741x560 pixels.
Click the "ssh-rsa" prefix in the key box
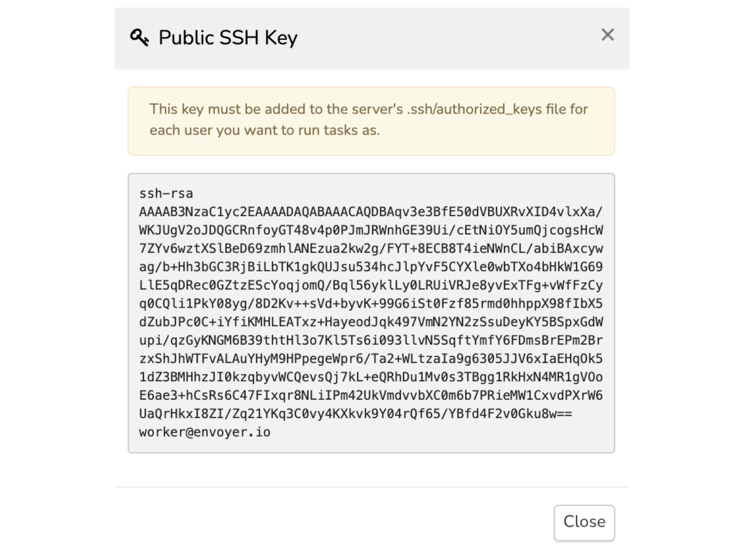pyautogui.click(x=166, y=194)
